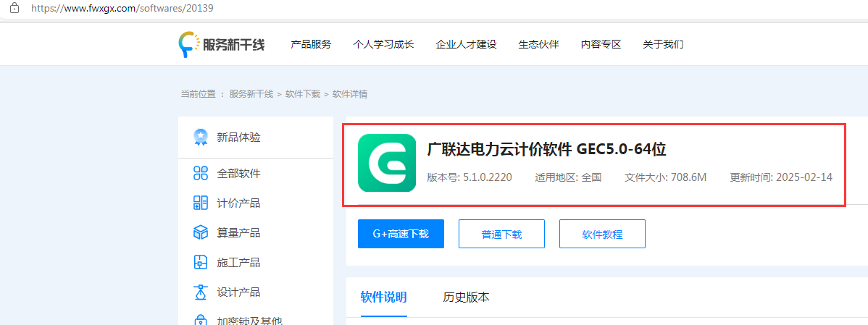Click the 施工产品 icon
The width and height of the screenshot is (868, 325).
(201, 263)
